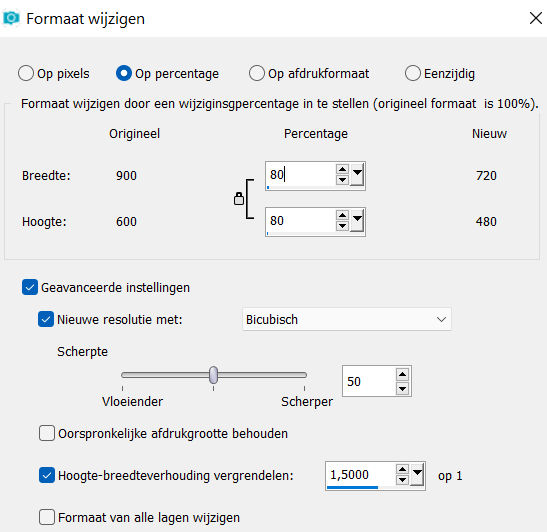Uncheck Geavanceerde instellingen checkbox
The image size is (547, 532).
pyautogui.click(x=30, y=287)
